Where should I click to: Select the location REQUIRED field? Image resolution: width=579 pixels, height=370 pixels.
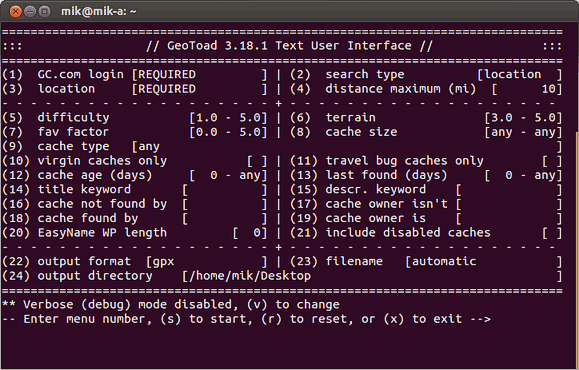(199, 89)
